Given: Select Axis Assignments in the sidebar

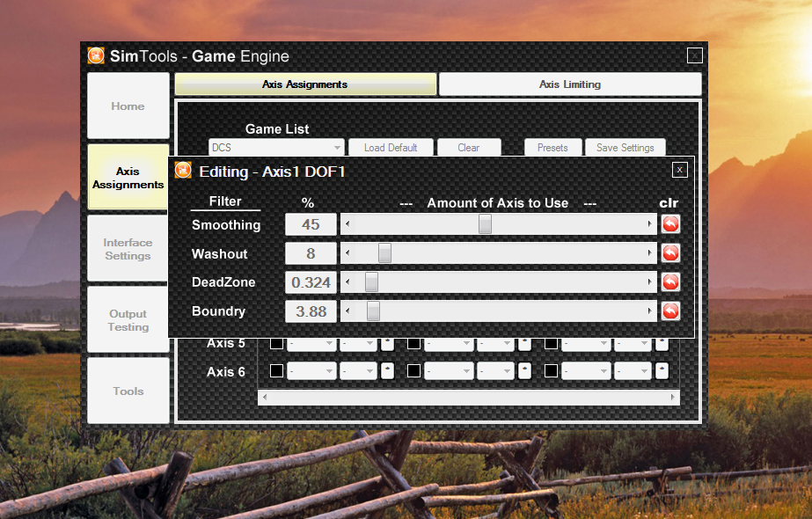Looking at the screenshot, I should click(x=128, y=177).
